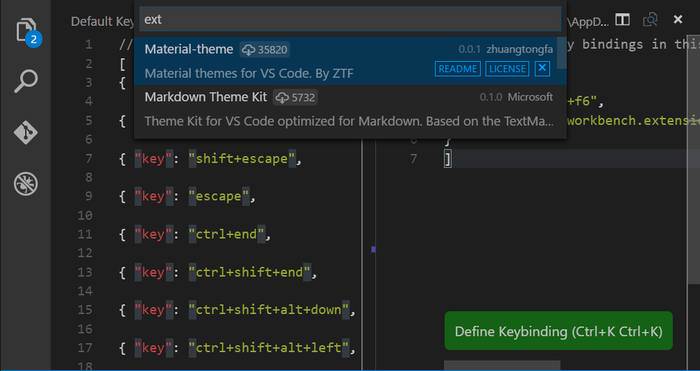Click the closing bracket on right line 7
This screenshot has width=700, height=371.
pyautogui.click(x=448, y=159)
